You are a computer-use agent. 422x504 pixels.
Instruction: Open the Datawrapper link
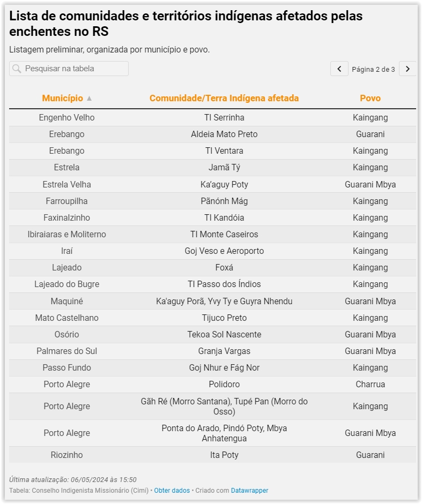249,491
